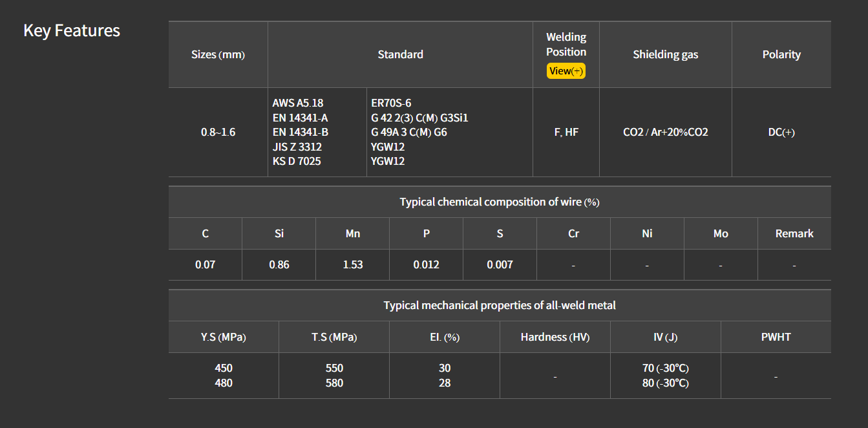Click the yellow View(+) button
This screenshot has width=868, height=428.
[x=566, y=71]
